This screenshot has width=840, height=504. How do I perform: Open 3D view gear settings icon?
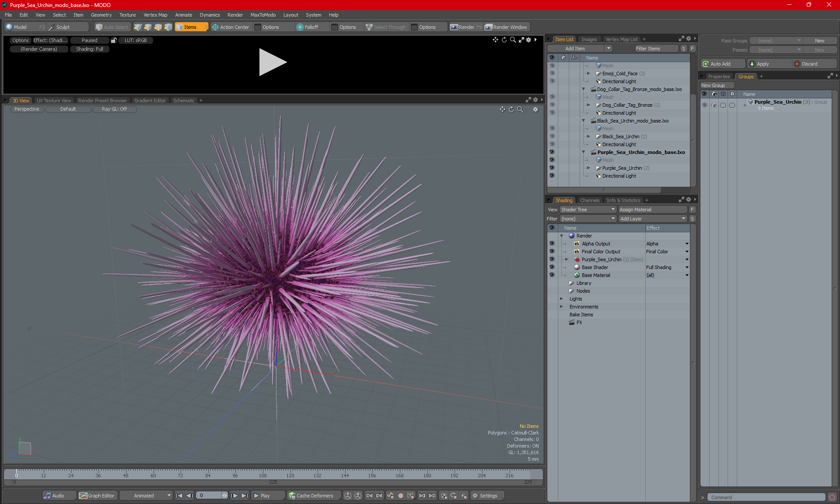(535, 109)
